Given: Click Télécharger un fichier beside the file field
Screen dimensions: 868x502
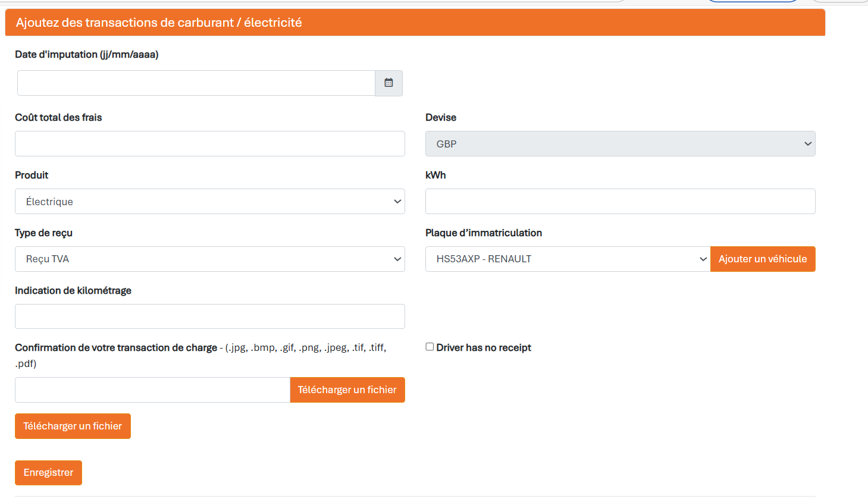Looking at the screenshot, I should tap(347, 390).
